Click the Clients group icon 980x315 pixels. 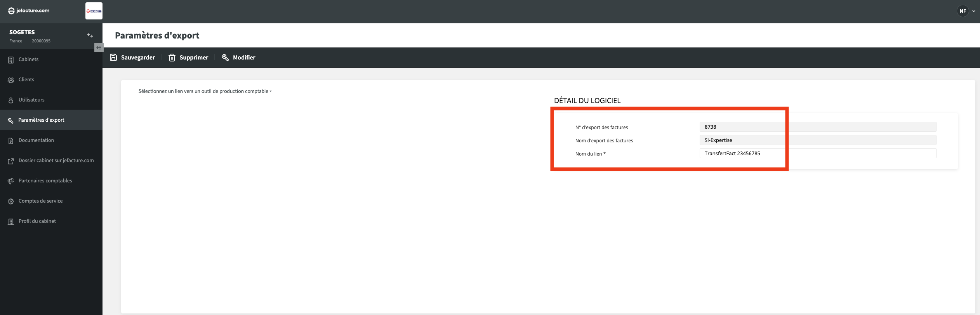[x=11, y=80]
